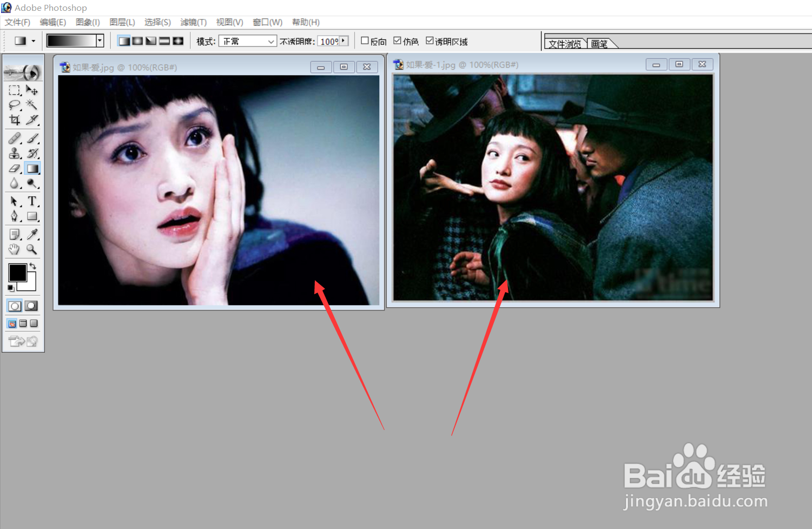
Task: Select the Crop tool
Action: 15,120
